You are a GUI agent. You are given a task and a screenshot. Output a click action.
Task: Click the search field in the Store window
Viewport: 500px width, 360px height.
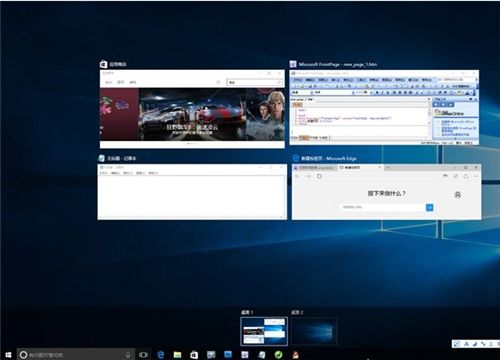coord(254,82)
